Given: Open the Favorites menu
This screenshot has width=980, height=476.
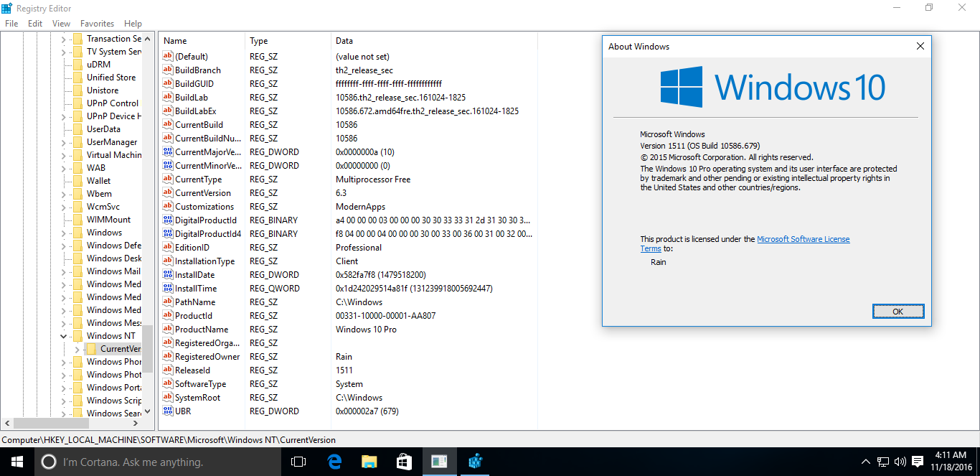Looking at the screenshot, I should [x=97, y=24].
